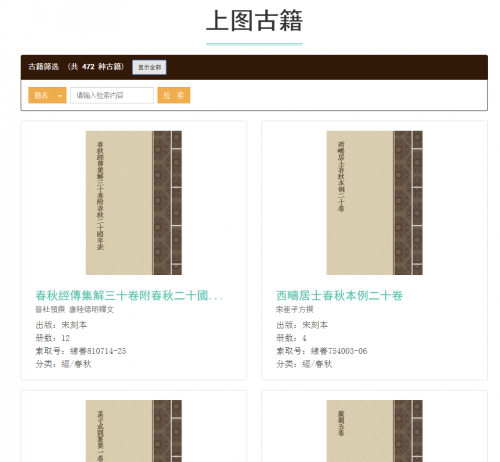Viewport: 500px width, 462px height.
Task: Click 出版: 宋刻本 under 春秋經傳集解
Action: (x=61, y=325)
